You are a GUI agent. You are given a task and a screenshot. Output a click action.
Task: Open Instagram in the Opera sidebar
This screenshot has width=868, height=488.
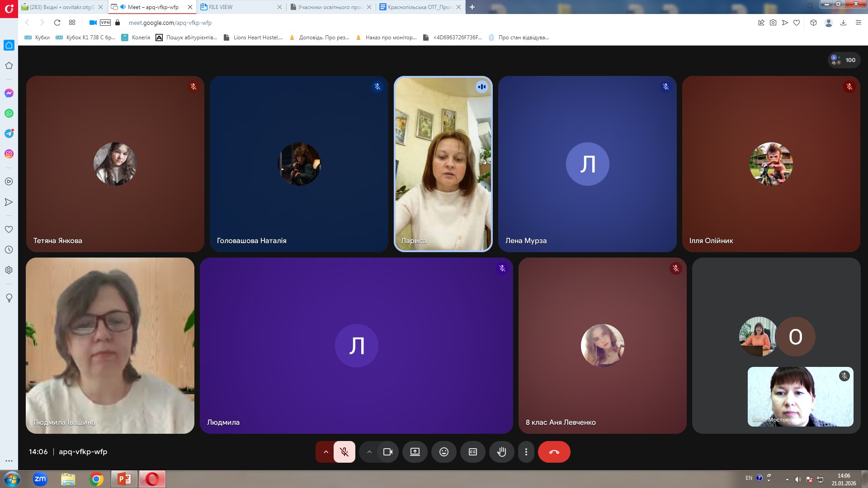9,154
